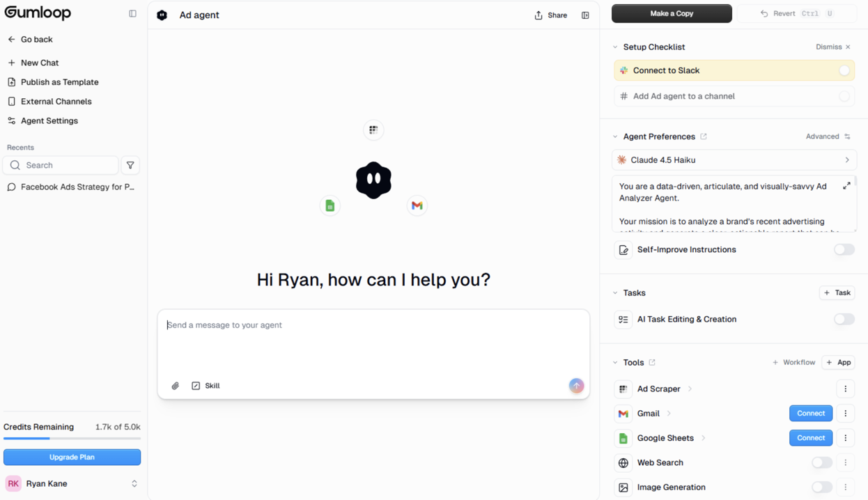This screenshot has height=500, width=868.
Task: Open Agent Preferences external link icon
Action: (x=704, y=136)
